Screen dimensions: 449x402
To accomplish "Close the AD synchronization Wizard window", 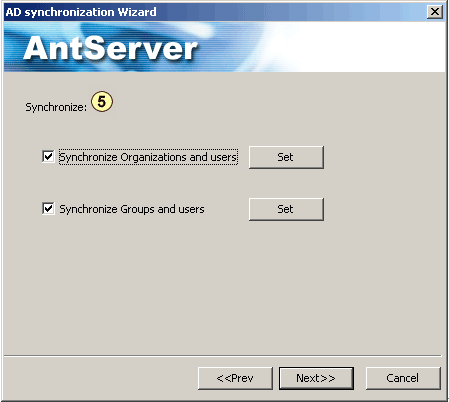I will pyautogui.click(x=435, y=12).
